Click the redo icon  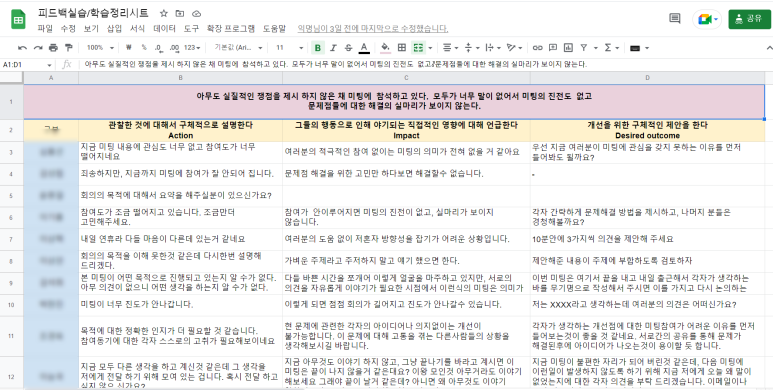click(38, 48)
